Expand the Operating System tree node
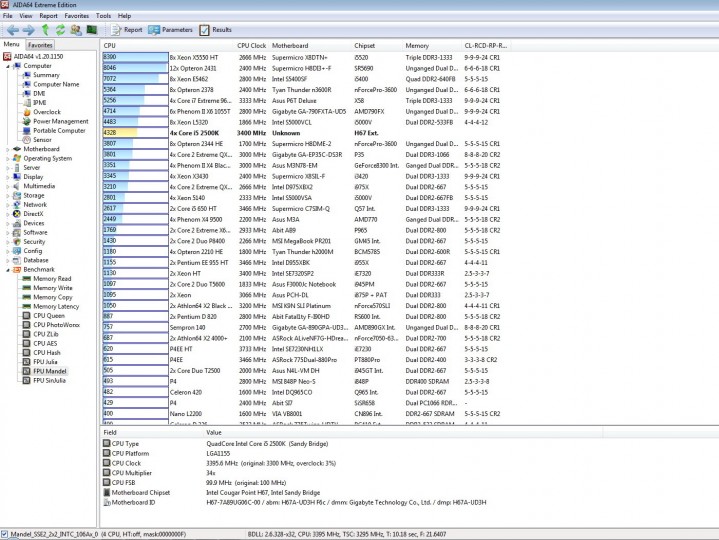Image resolution: width=719 pixels, height=540 pixels. [x=8, y=158]
